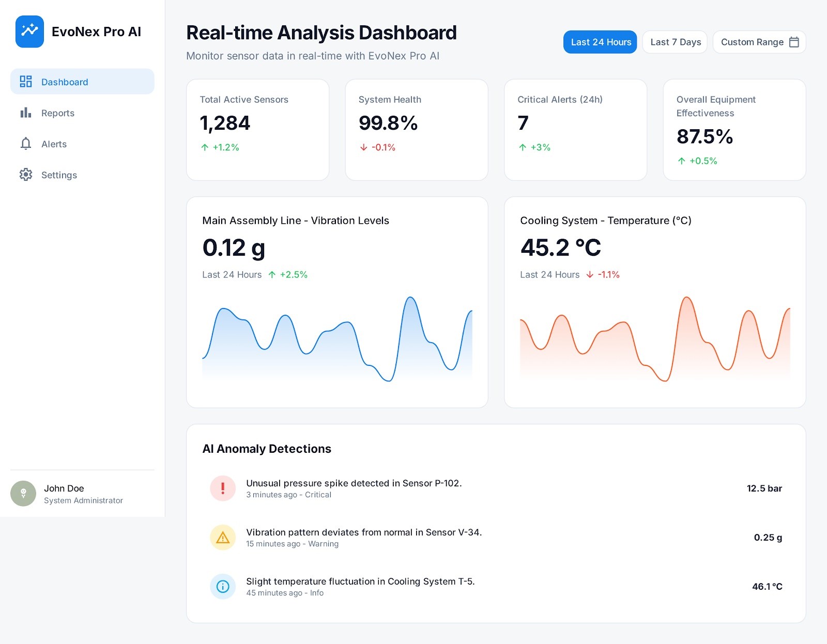Go to Alerts in sidebar
Image resolution: width=827 pixels, height=644 pixels.
[54, 144]
